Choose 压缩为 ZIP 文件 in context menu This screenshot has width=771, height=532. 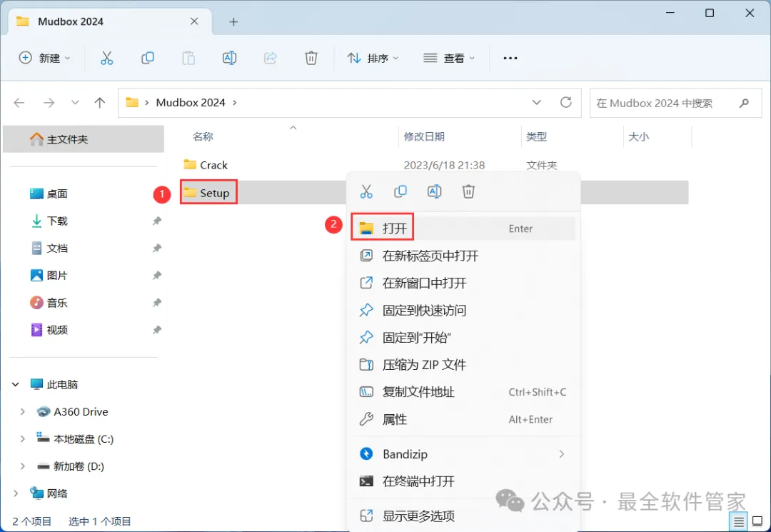click(x=464, y=365)
